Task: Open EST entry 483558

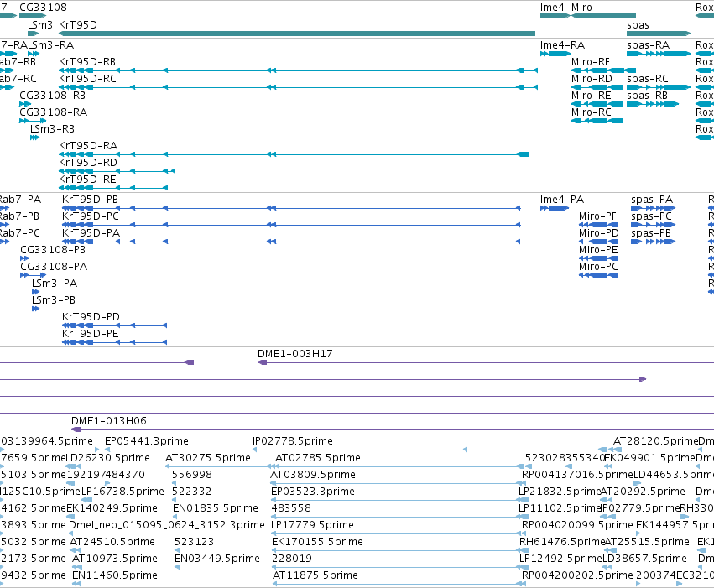Action: (x=291, y=508)
